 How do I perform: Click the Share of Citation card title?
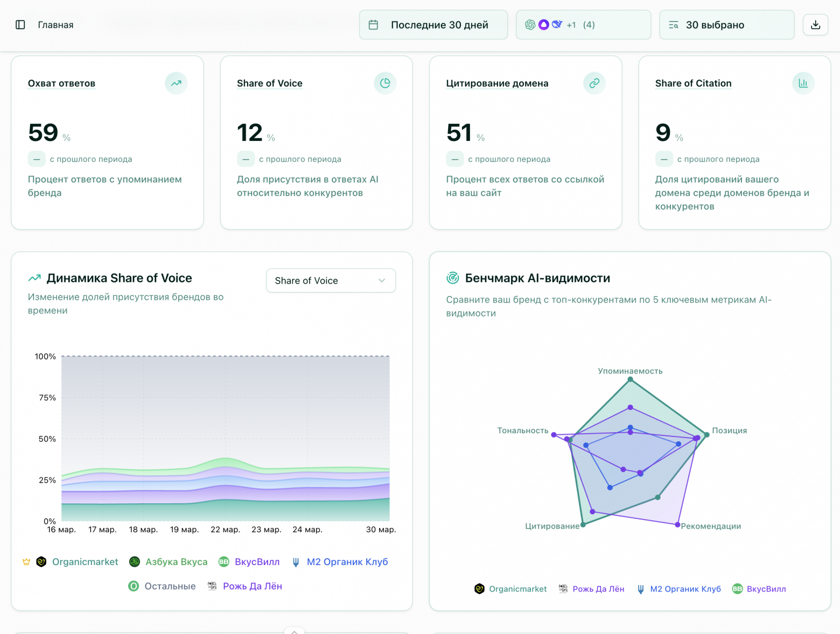[x=693, y=83]
